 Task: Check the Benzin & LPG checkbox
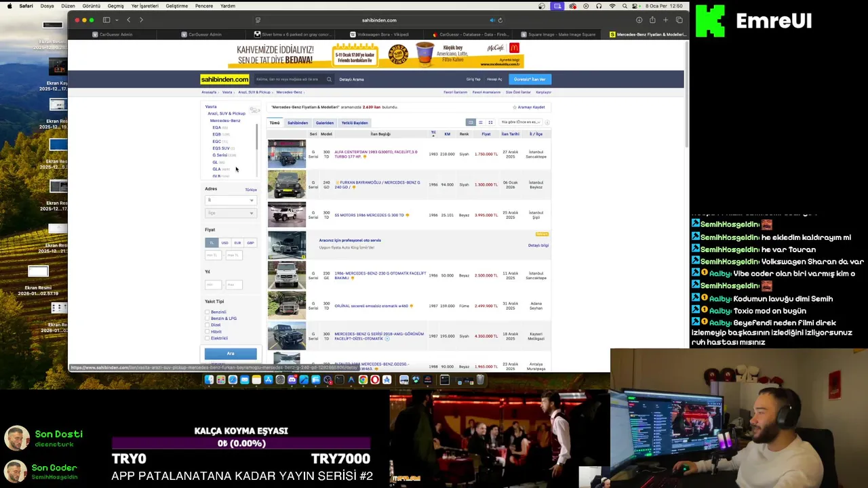tap(207, 319)
